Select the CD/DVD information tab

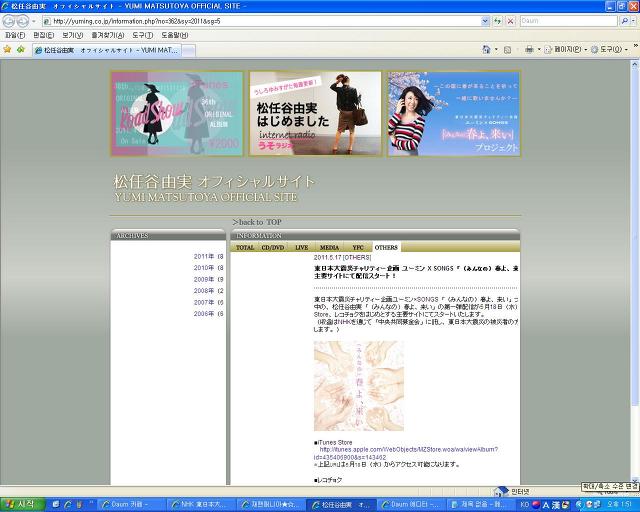pos(273,247)
